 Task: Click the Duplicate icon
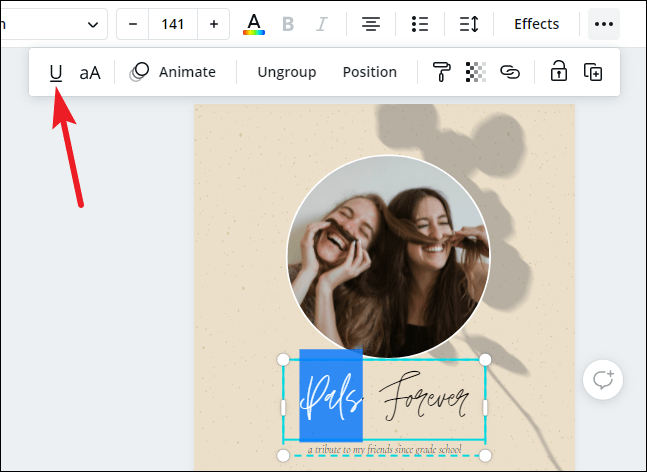pos(593,72)
